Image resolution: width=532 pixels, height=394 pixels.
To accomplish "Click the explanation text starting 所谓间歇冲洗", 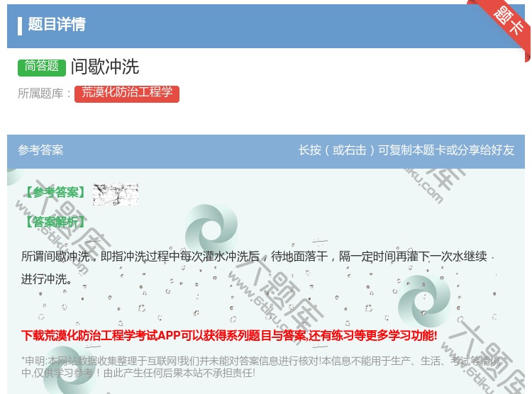I will click(x=254, y=257).
